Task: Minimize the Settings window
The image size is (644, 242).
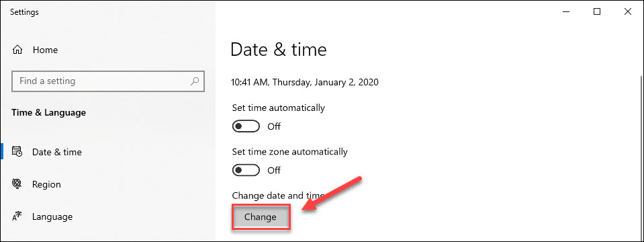Action: (567, 12)
